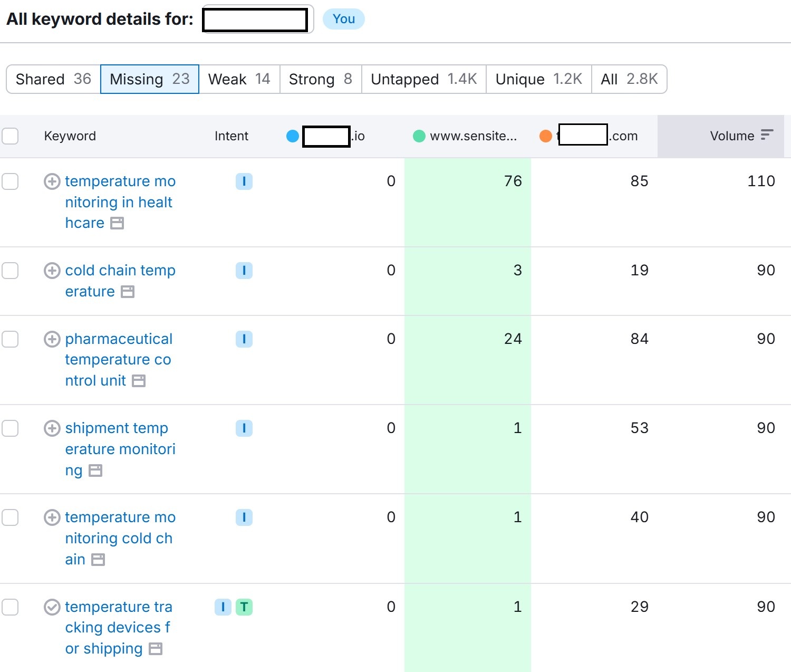Click the blue dot next to the .io domain
This screenshot has height=672, width=791.
point(293,136)
